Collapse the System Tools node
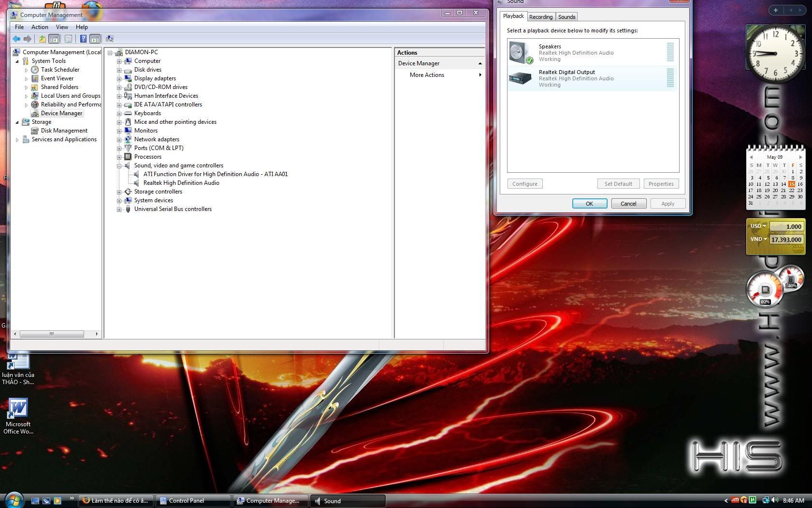 coord(17,61)
